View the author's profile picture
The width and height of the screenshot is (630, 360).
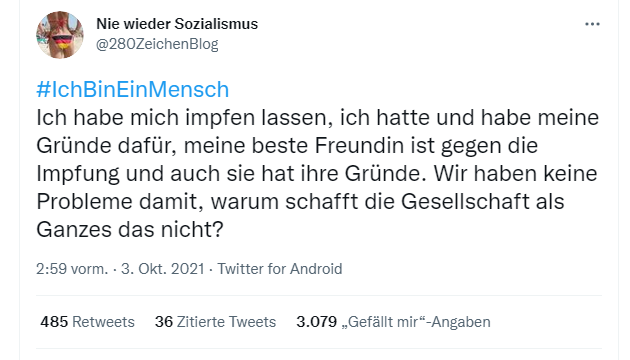click(x=60, y=35)
